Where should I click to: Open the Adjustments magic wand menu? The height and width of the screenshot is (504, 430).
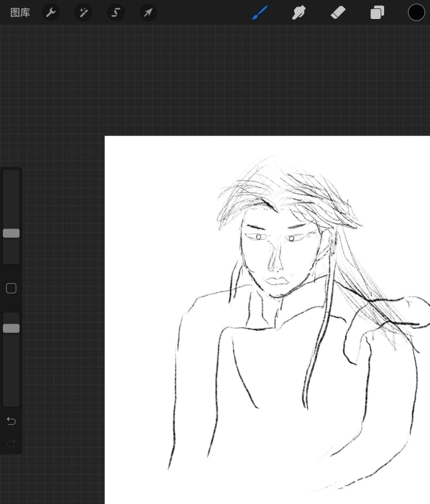pos(83,12)
